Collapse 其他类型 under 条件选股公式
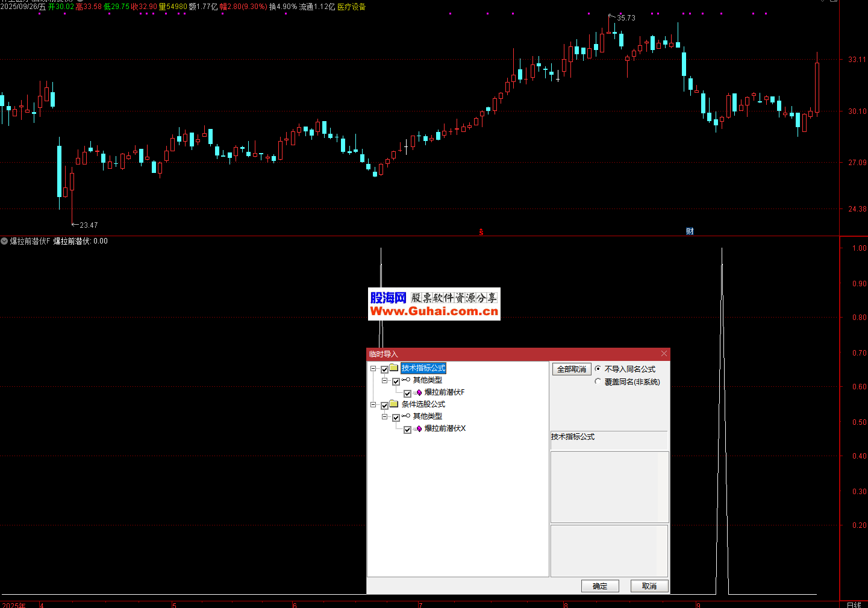The height and width of the screenshot is (608, 868). click(385, 417)
